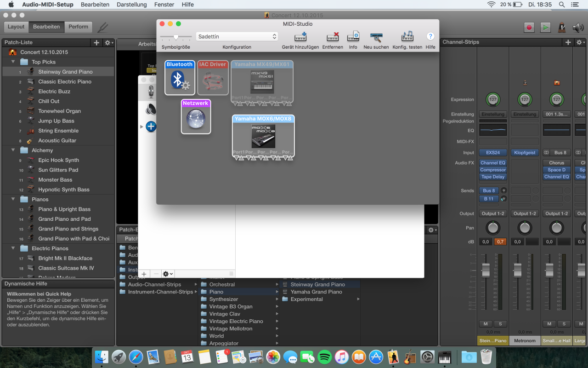Open the Klopfgeist instrument button
588x368 pixels.
pyautogui.click(x=525, y=152)
